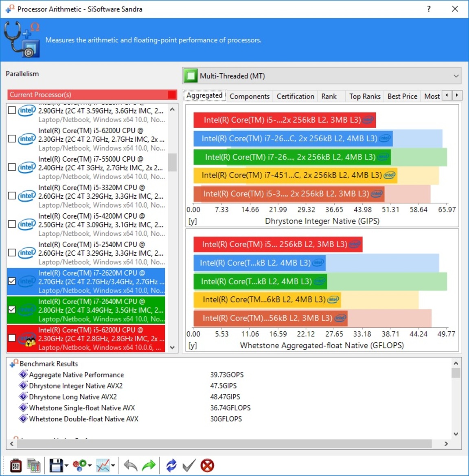Screen dimensions: 469x476
Task: Open the Multi-Threaded (MT) parallelism dropdown
Action: click(322, 76)
